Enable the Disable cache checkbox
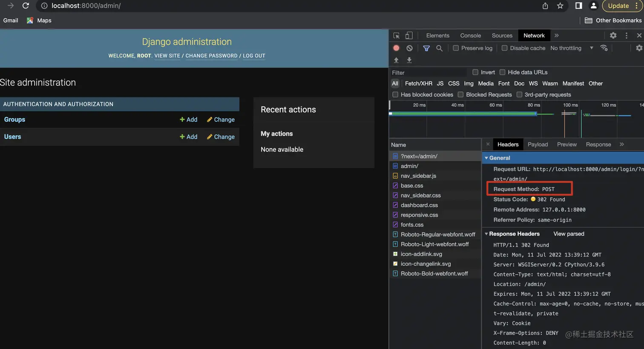The image size is (644, 349). click(504, 48)
